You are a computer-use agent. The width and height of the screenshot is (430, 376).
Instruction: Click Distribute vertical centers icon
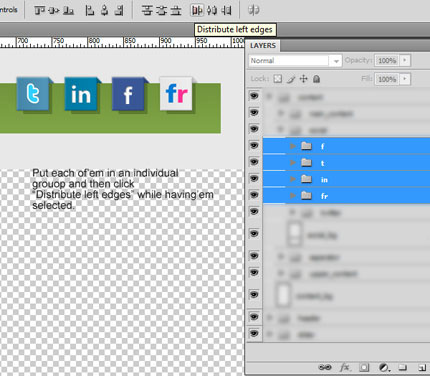[x=161, y=11]
